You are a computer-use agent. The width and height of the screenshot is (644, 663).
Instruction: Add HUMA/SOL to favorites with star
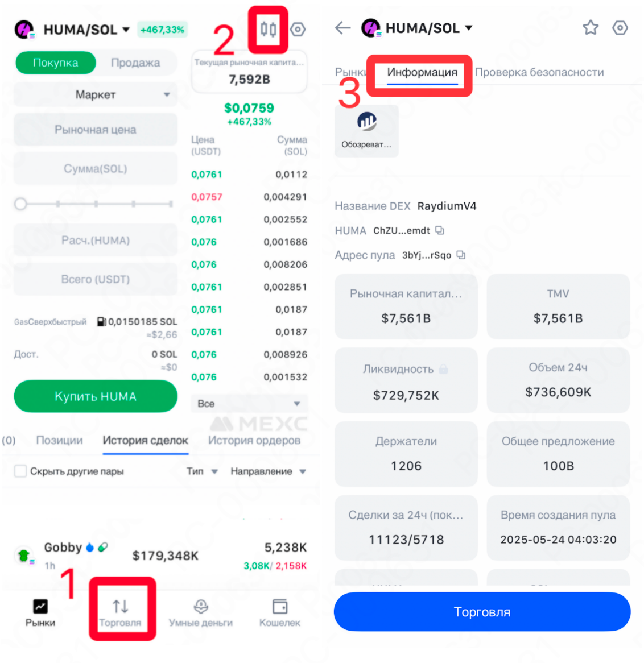point(591,28)
